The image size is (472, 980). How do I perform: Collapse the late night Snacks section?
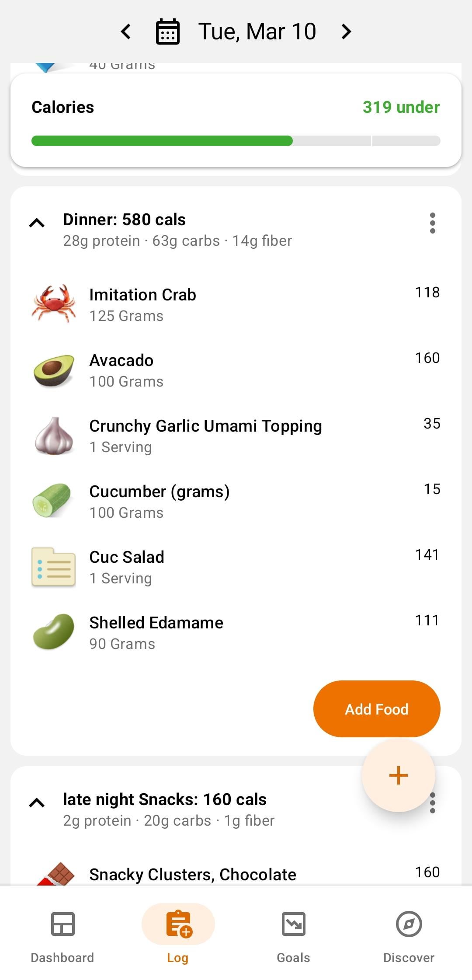point(37,802)
